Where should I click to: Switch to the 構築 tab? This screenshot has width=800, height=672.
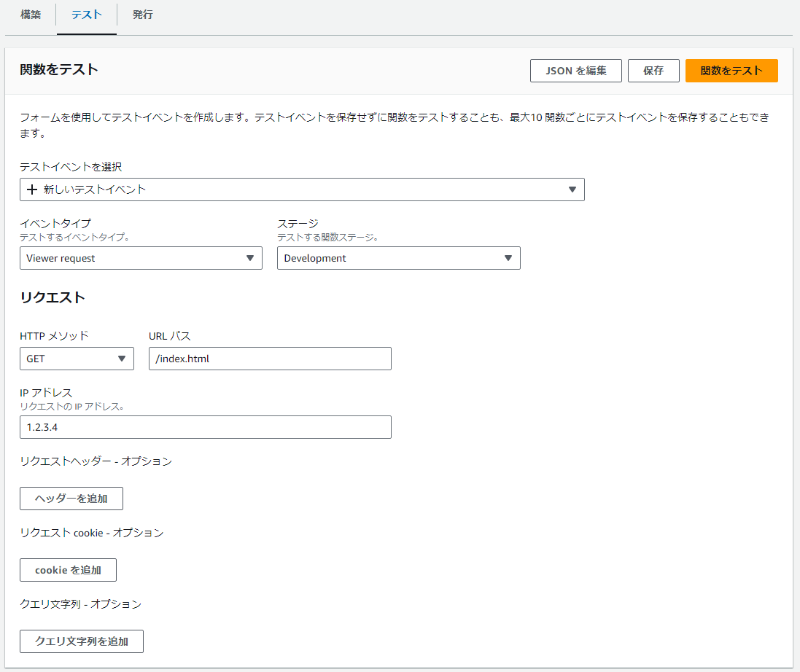tap(31, 15)
